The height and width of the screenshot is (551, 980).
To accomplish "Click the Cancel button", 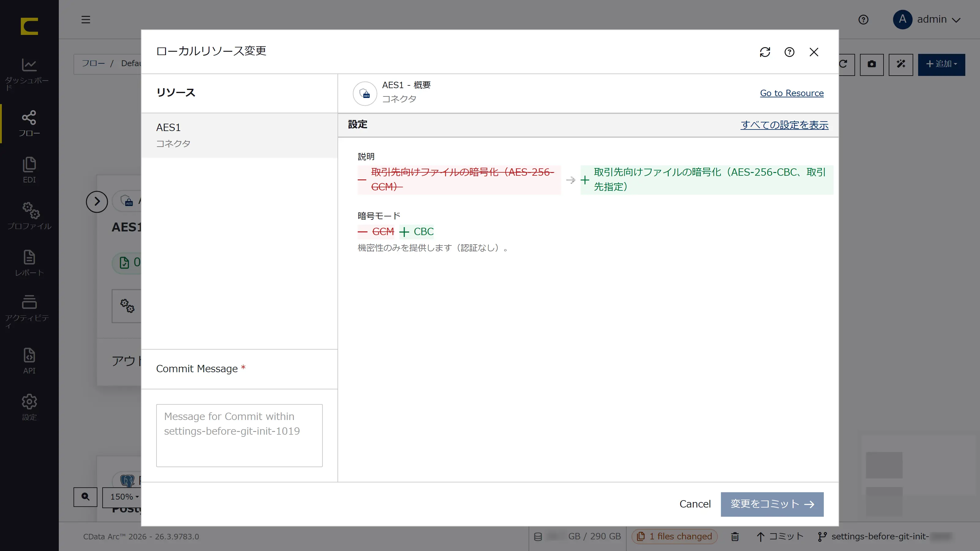I will pos(695,504).
